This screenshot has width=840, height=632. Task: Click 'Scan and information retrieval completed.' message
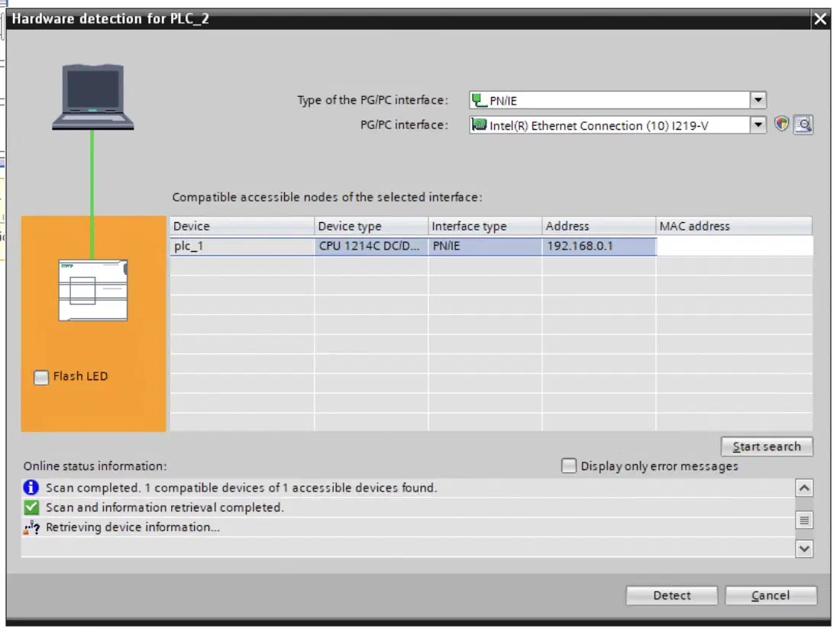click(165, 508)
